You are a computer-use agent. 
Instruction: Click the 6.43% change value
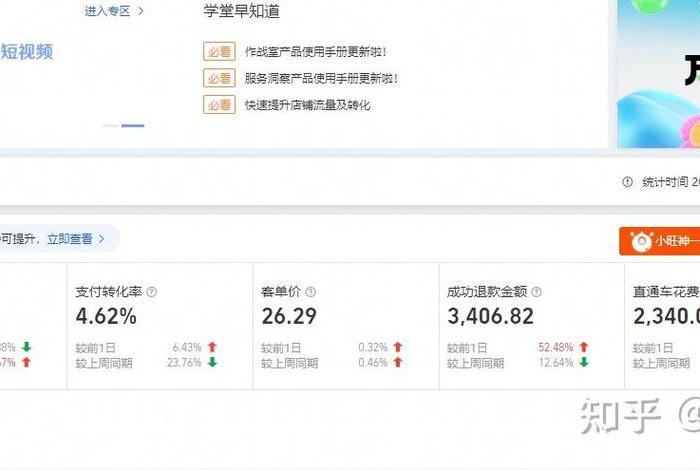[x=187, y=347]
